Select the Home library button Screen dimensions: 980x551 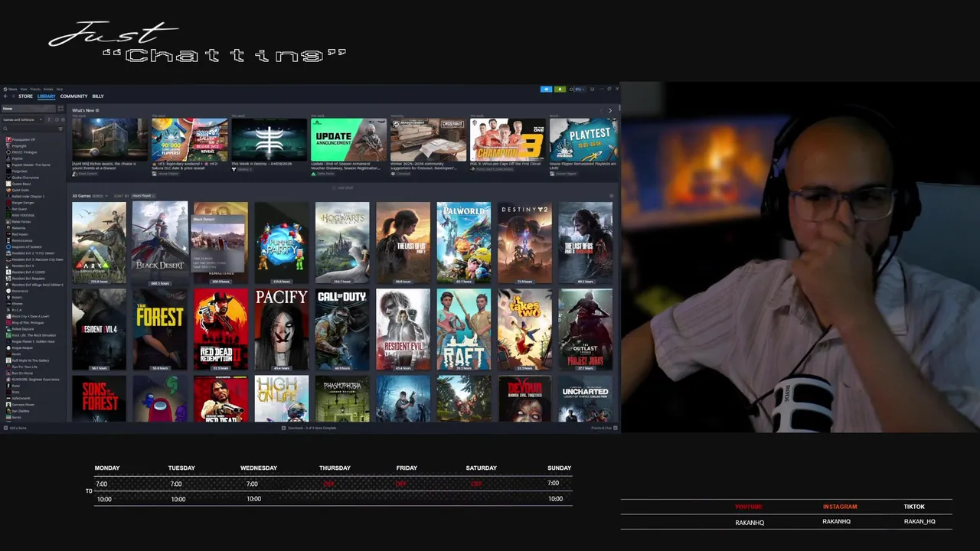coord(28,109)
